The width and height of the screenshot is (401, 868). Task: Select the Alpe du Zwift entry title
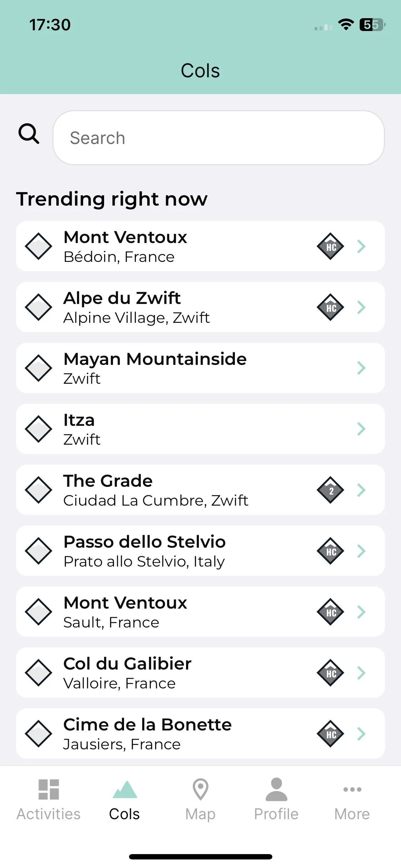point(122,298)
